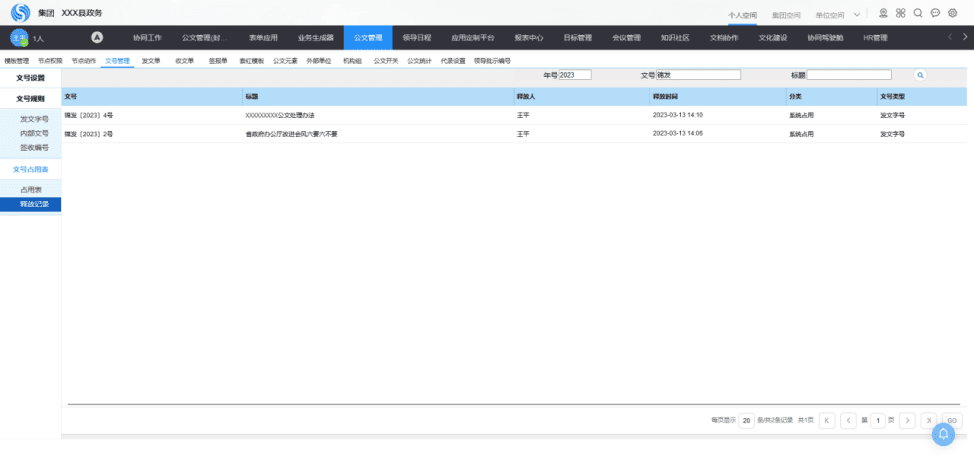
Task: Go to previous page arrow
Action: pos(848,421)
